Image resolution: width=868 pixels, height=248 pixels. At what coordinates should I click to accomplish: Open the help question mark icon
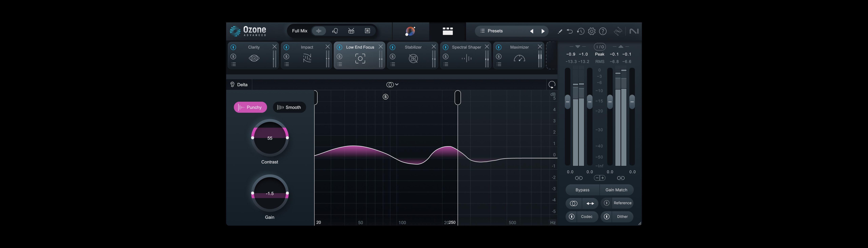[603, 31]
